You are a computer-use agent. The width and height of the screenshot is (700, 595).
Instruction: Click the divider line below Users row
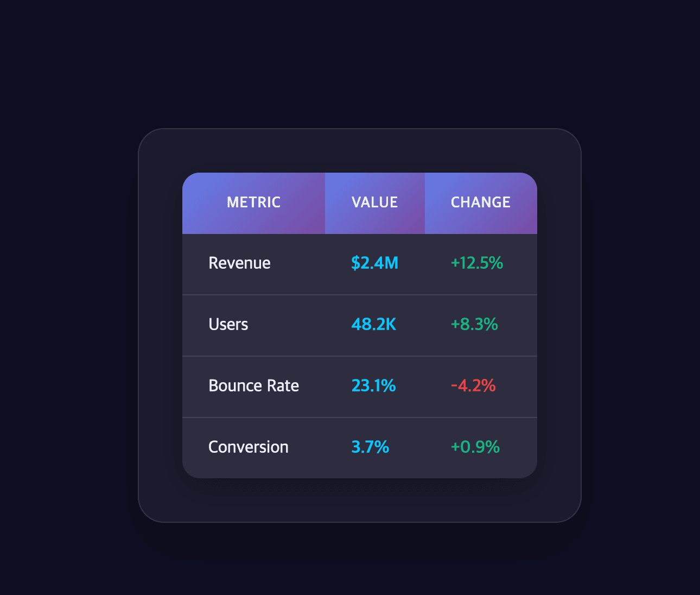click(359, 356)
